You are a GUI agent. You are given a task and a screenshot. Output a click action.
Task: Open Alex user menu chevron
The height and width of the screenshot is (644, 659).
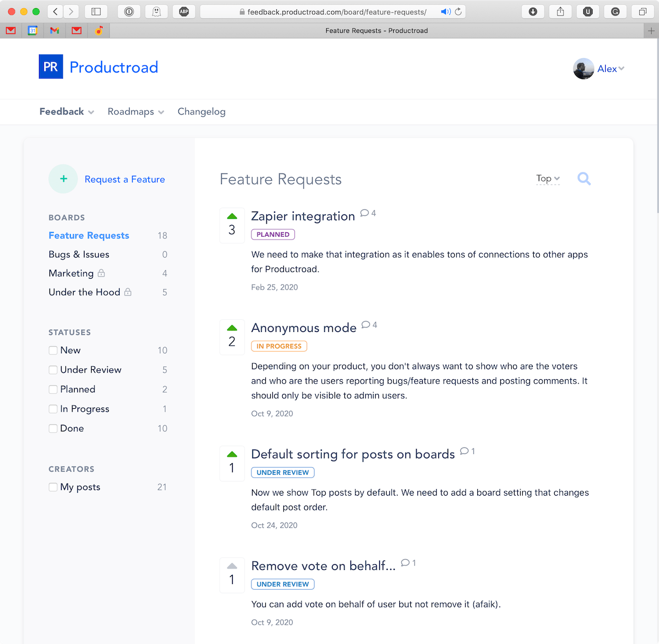[x=621, y=69]
